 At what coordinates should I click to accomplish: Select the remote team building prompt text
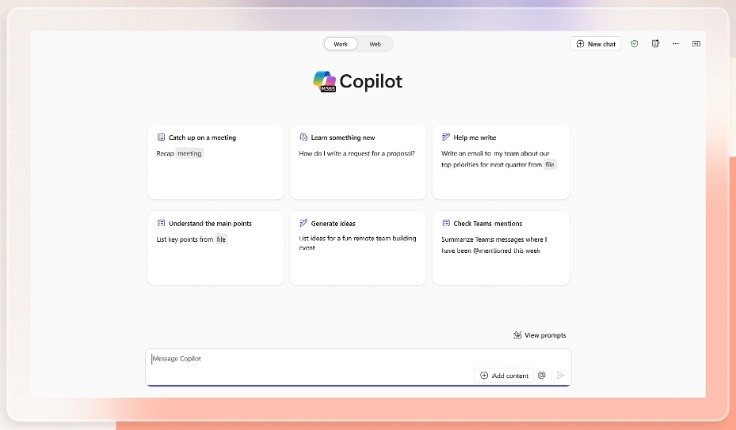pyautogui.click(x=357, y=242)
